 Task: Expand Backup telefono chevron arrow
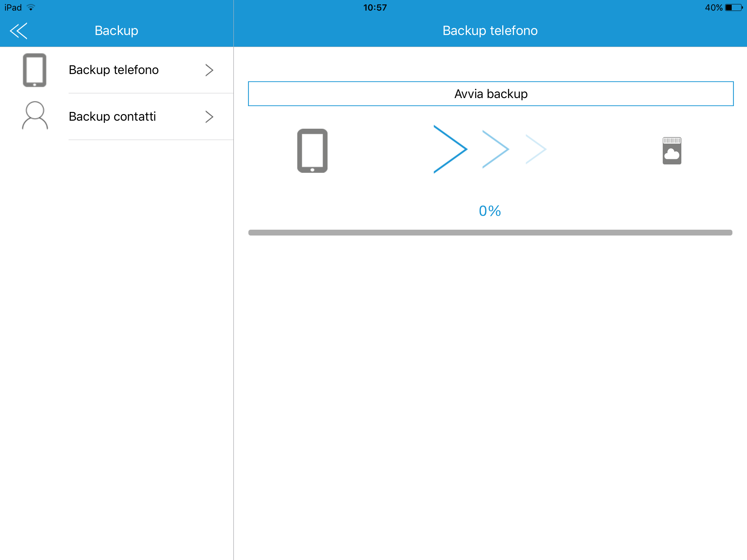(209, 70)
